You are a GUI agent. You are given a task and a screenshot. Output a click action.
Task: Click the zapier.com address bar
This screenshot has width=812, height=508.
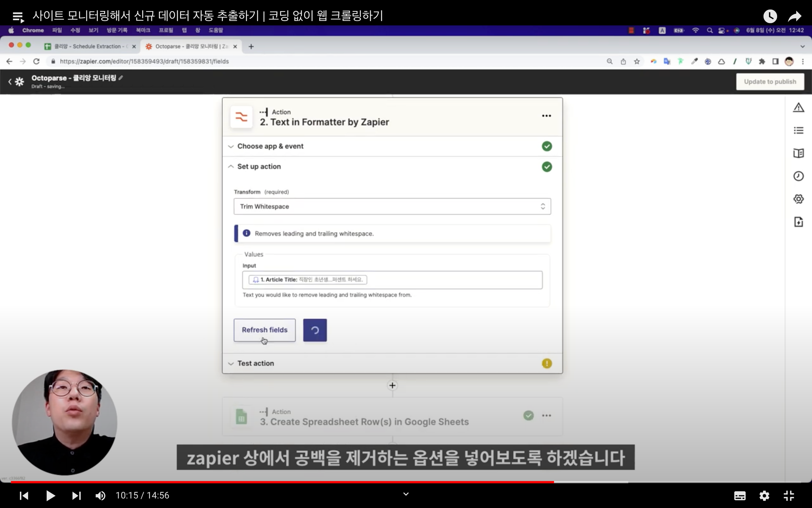(144, 62)
